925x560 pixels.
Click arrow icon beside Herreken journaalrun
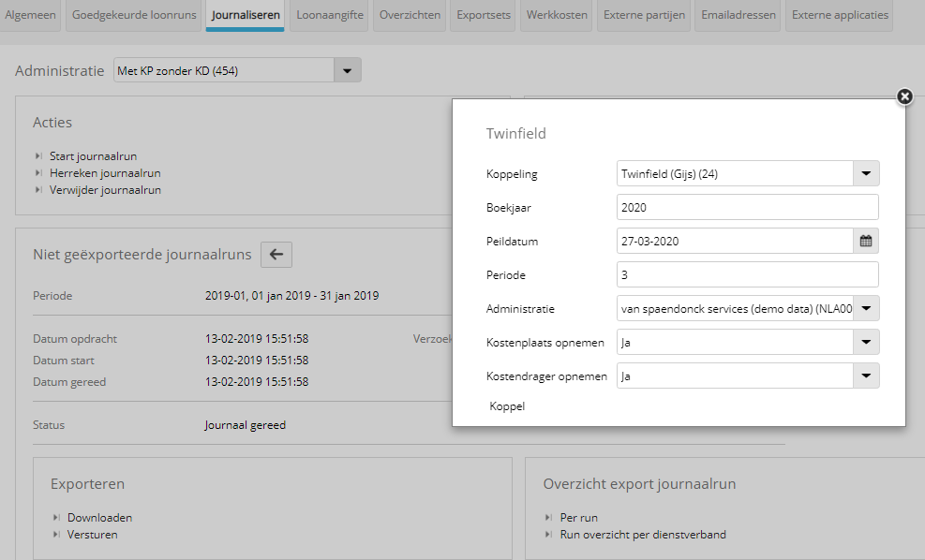[x=38, y=173]
